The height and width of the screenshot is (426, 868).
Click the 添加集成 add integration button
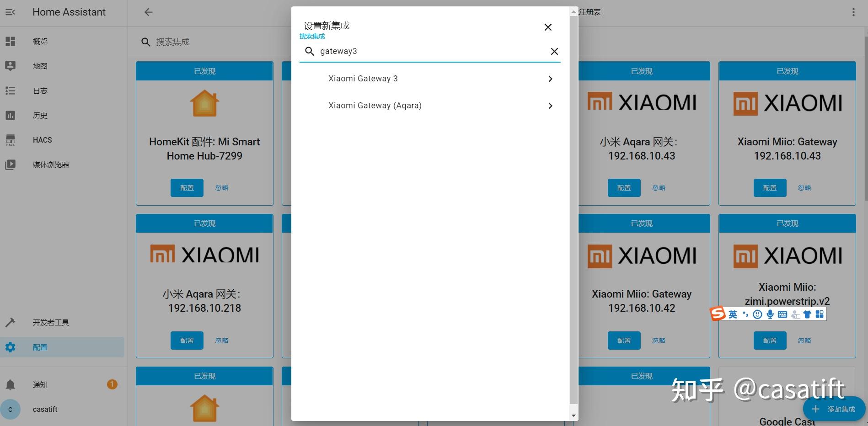tap(834, 409)
